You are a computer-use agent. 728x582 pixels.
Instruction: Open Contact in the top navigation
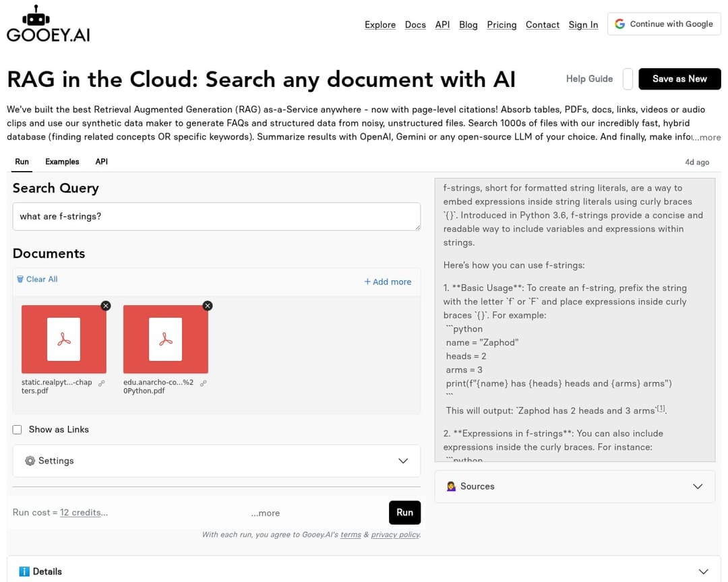(x=542, y=25)
